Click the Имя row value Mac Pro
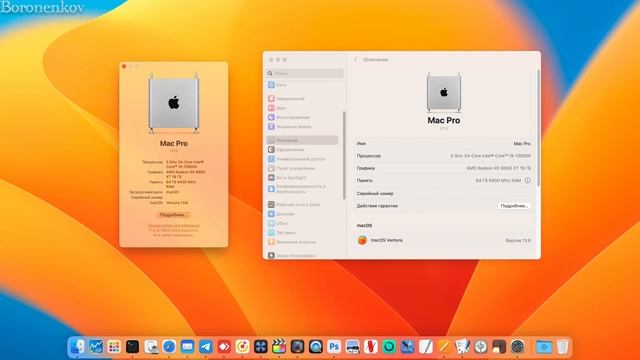Screen dimensions: 640x360 (522, 144)
